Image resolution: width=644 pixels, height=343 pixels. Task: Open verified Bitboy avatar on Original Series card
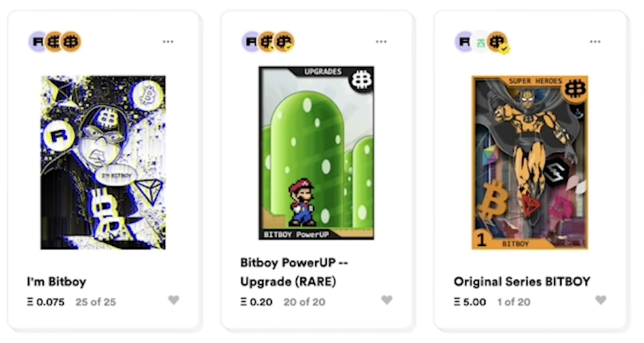pyautogui.click(x=497, y=42)
